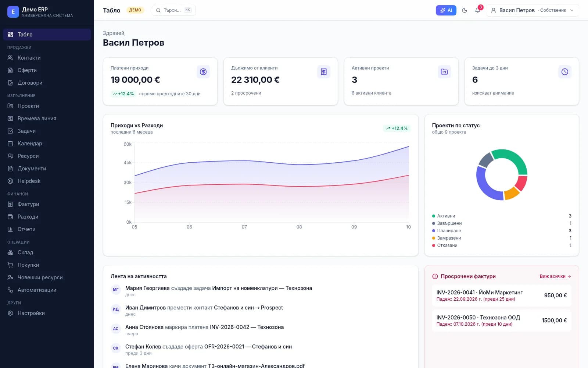Viewport: 588px width, 368px height.
Task: Click the Задачи checkbox icon in sidebar
Action: click(10, 131)
